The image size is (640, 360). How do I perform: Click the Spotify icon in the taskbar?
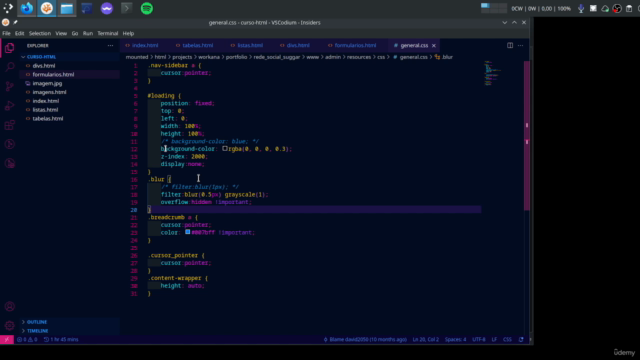(x=147, y=8)
